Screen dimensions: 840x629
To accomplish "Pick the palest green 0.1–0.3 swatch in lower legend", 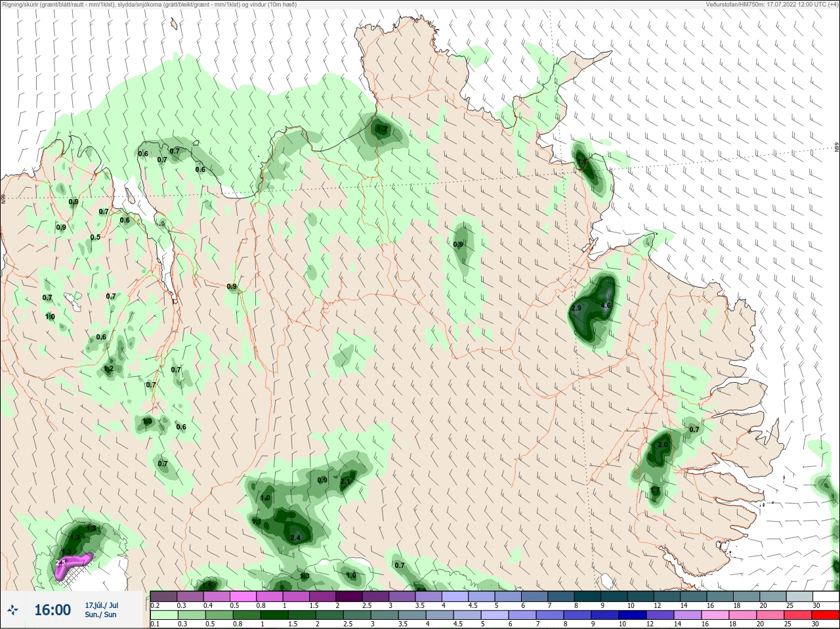I will [x=163, y=615].
